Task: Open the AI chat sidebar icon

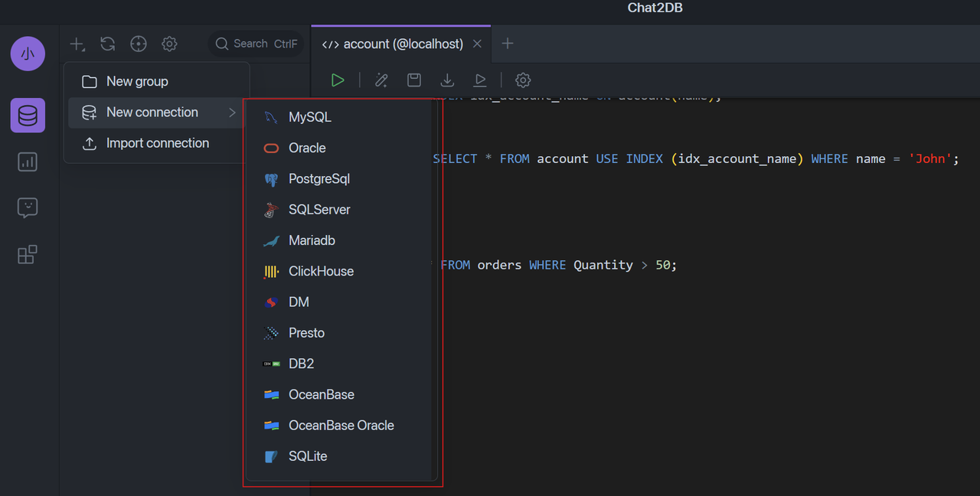Action: [28, 207]
